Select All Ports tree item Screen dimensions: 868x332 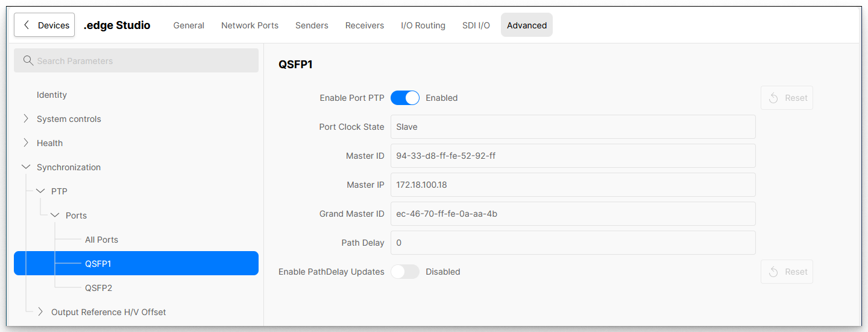101,240
